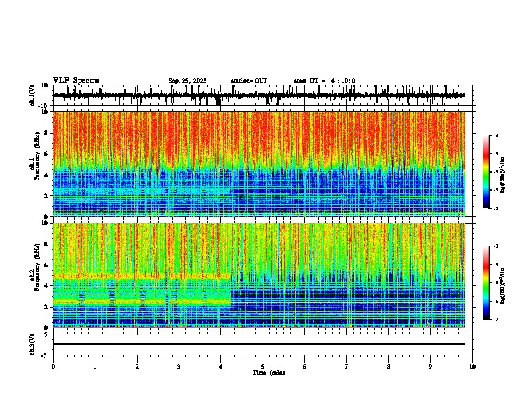532x411 pixels.
Task: Click the "-3" label on ch.1 color bar
Action: pyautogui.click(x=495, y=135)
